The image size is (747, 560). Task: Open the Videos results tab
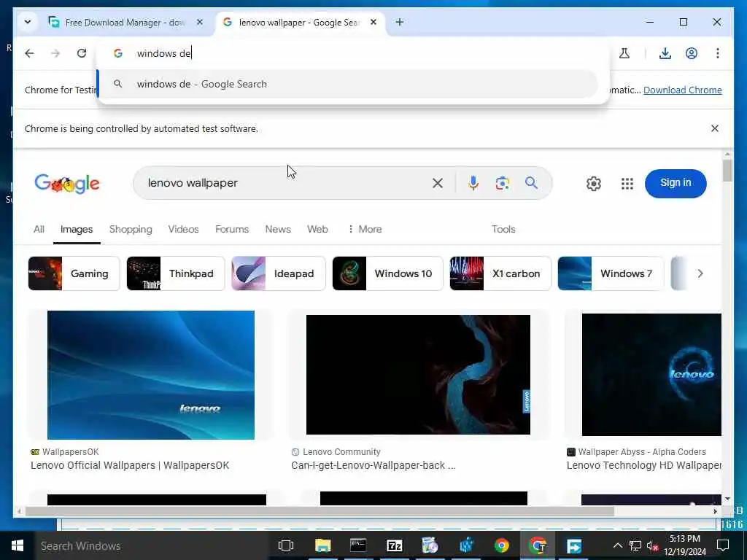coord(183,230)
